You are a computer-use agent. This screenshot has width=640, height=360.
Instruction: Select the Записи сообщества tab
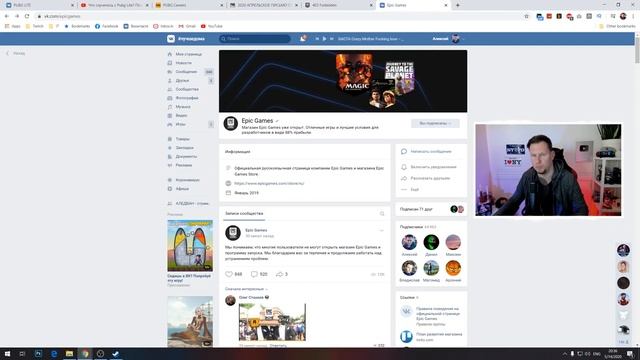pyautogui.click(x=244, y=213)
